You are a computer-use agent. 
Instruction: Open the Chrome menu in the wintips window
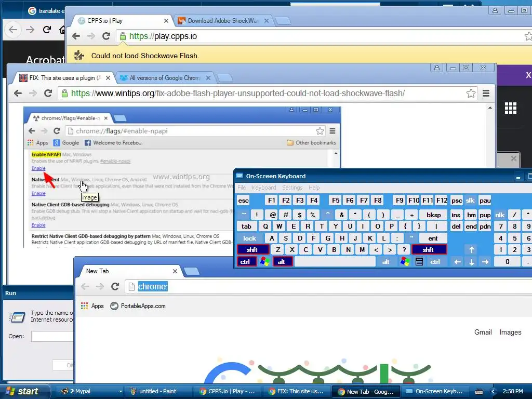pos(486,93)
